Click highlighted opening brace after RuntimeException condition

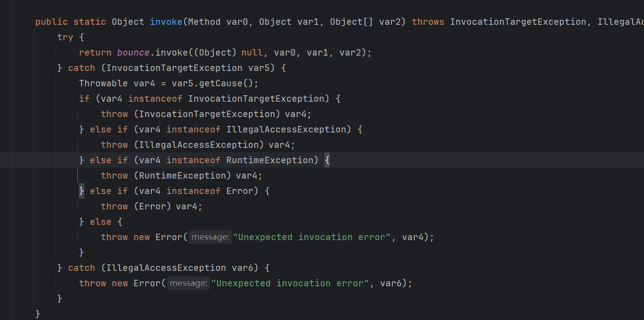pyautogui.click(x=327, y=160)
